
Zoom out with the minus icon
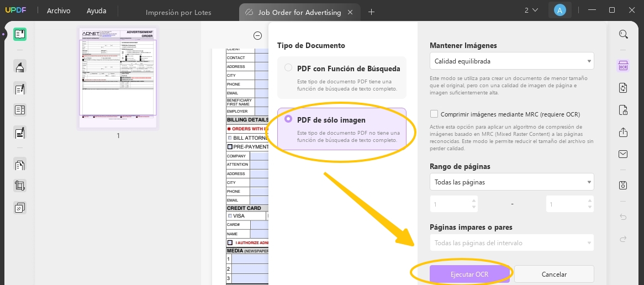[x=257, y=36]
